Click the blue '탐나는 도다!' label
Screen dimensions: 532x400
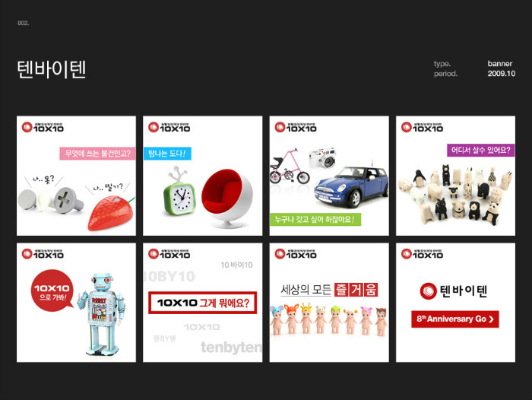coord(167,154)
